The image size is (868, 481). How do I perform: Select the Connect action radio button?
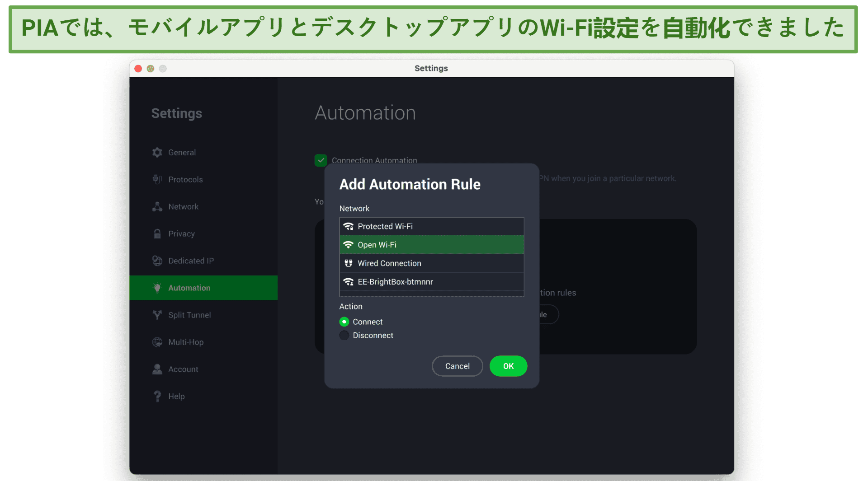344,322
